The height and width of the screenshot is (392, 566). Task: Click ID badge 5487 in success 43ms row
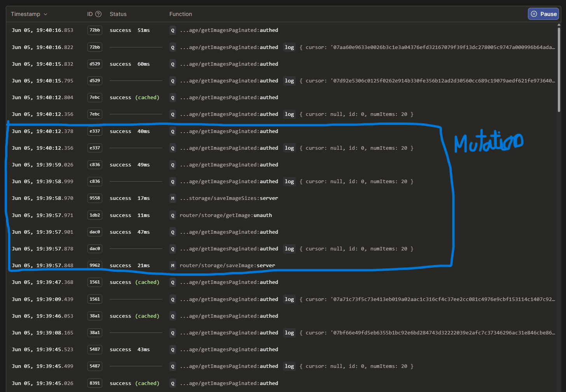pos(95,350)
